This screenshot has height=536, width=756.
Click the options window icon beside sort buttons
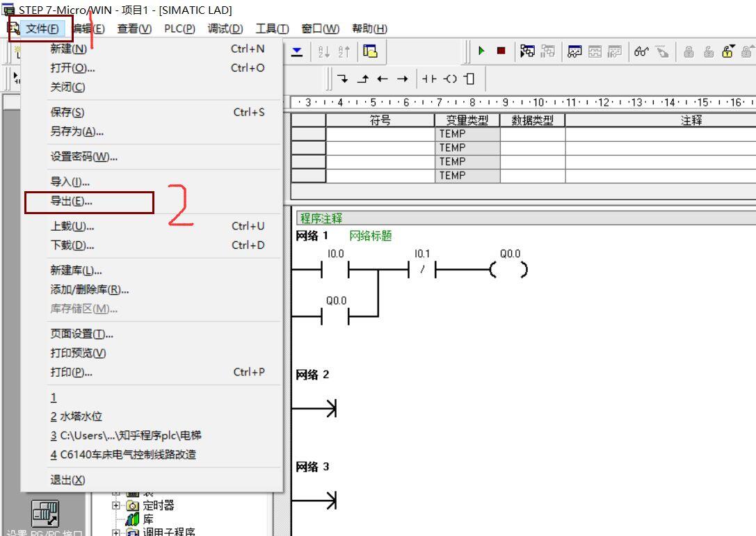tap(370, 51)
